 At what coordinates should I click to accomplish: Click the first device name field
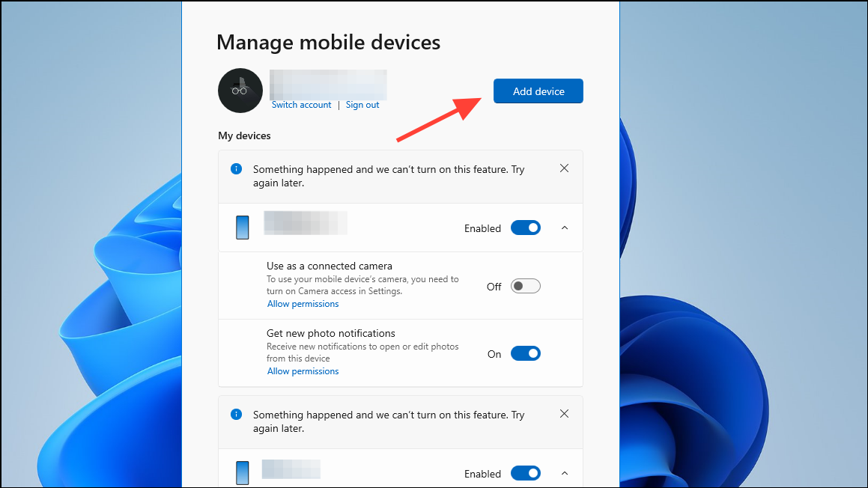click(305, 222)
